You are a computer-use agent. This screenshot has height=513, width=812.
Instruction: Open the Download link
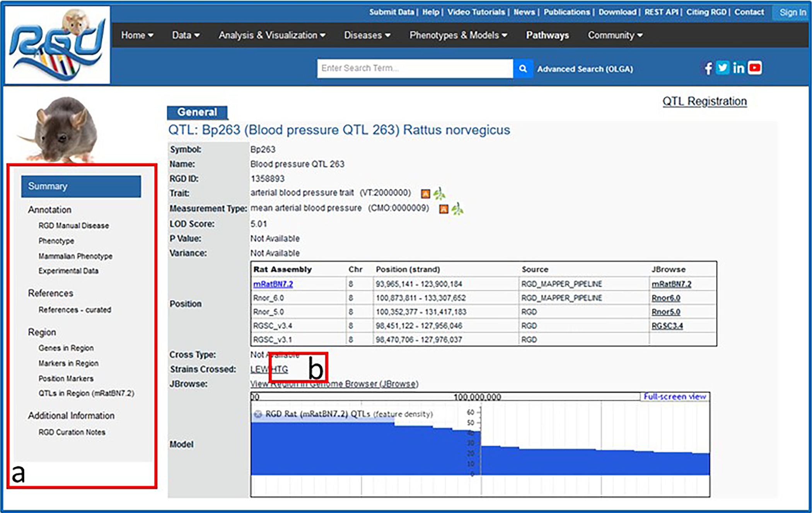click(617, 12)
